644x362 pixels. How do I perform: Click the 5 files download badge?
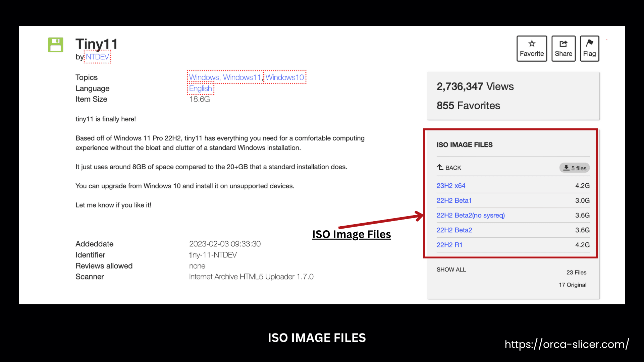point(575,168)
